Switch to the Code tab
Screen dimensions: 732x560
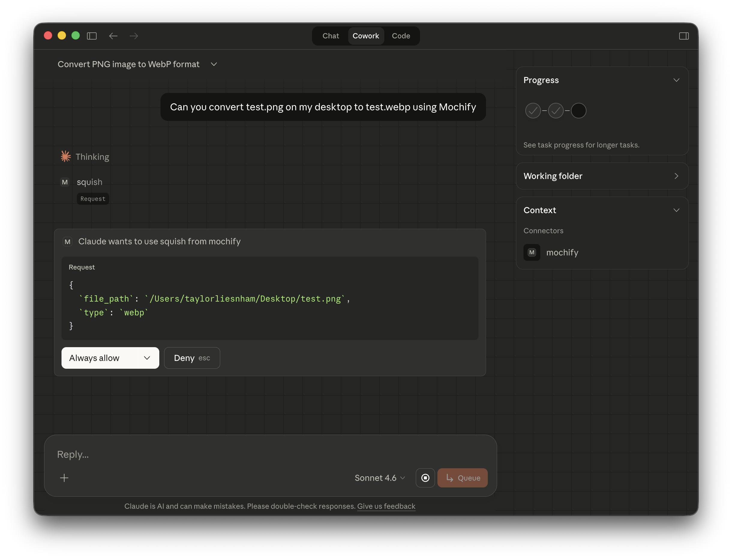(401, 36)
